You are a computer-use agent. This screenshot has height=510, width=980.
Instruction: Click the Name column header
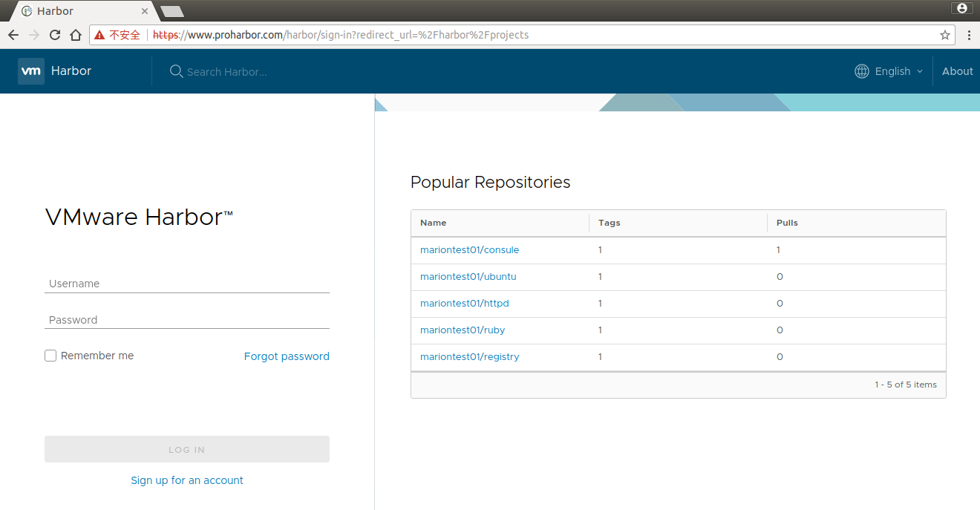[x=433, y=223]
